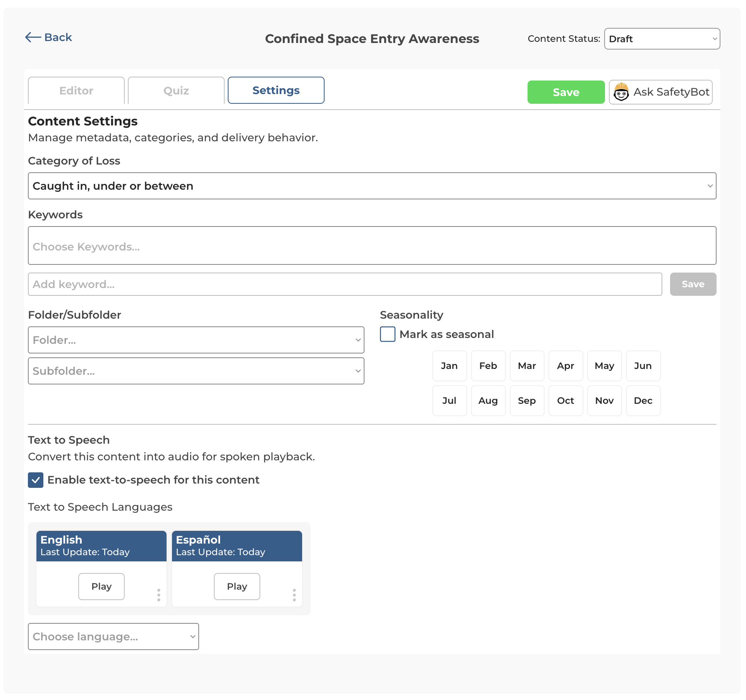The height and width of the screenshot is (700, 746).
Task: Expand the Category of Loss dropdown
Action: point(372,186)
